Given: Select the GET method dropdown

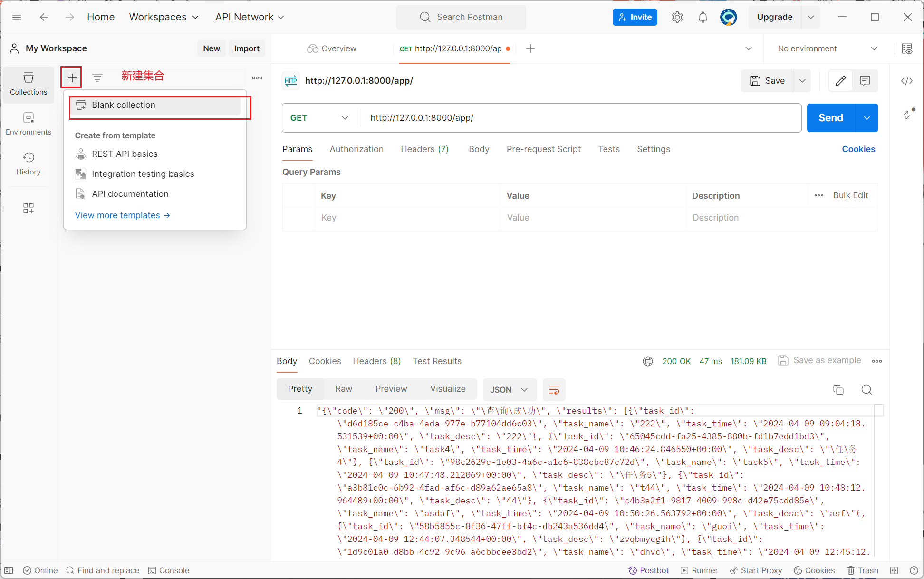Looking at the screenshot, I should 321,117.
